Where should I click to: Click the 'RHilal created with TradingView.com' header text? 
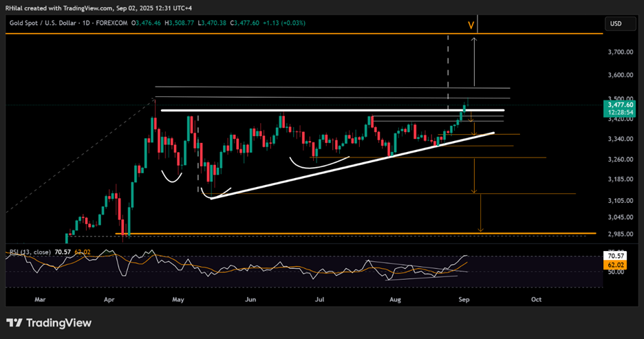(58, 8)
